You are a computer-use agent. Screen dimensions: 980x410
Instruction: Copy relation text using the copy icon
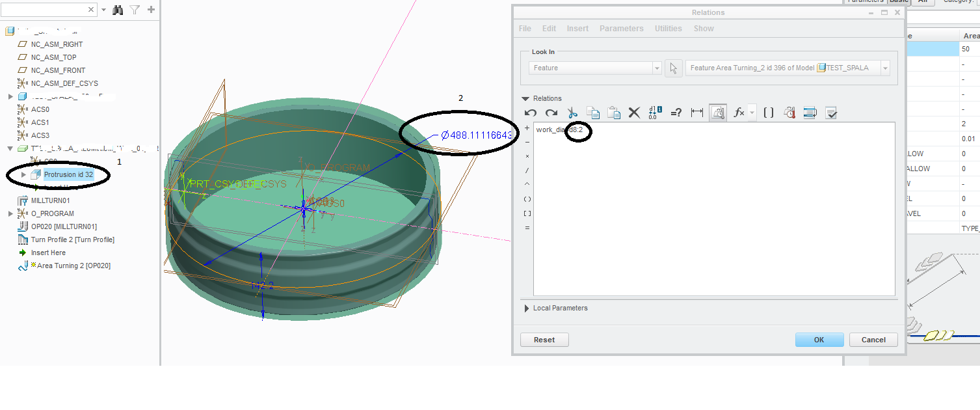593,113
